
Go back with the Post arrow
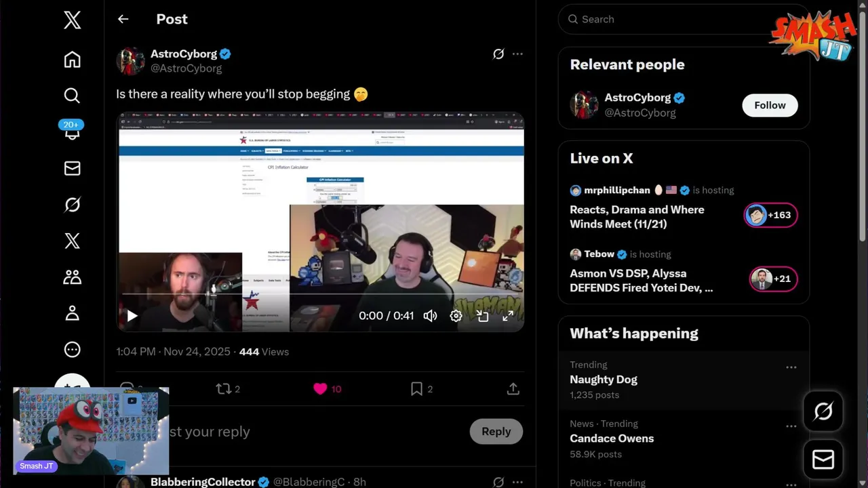coord(123,19)
